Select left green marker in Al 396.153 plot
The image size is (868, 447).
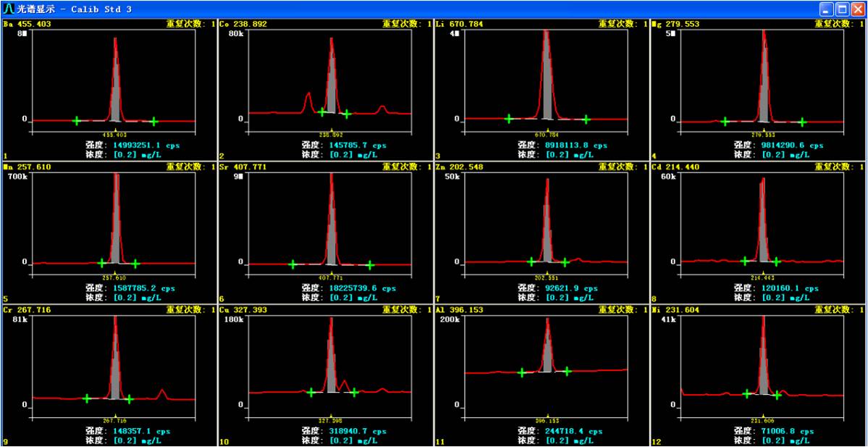[x=521, y=372]
